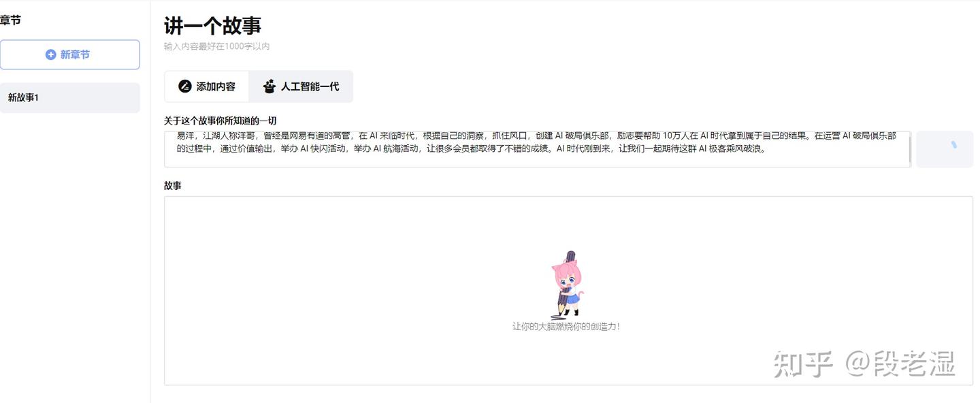Click the @段老湿 watermark text
Image resolution: width=980 pixels, height=403 pixels.
point(901,364)
